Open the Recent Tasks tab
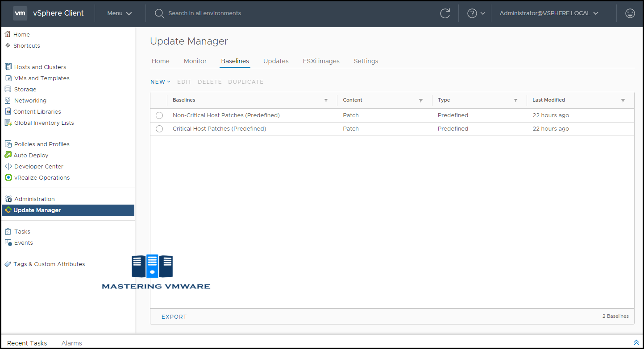 click(27, 343)
